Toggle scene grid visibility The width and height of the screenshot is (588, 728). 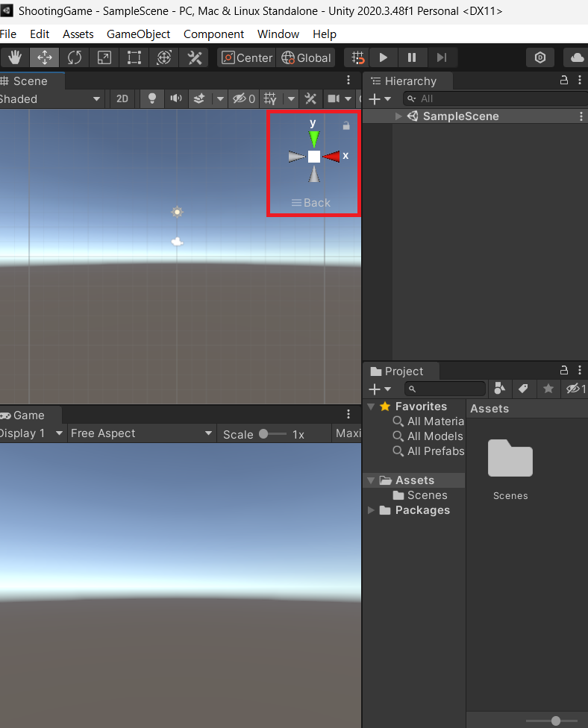270,99
